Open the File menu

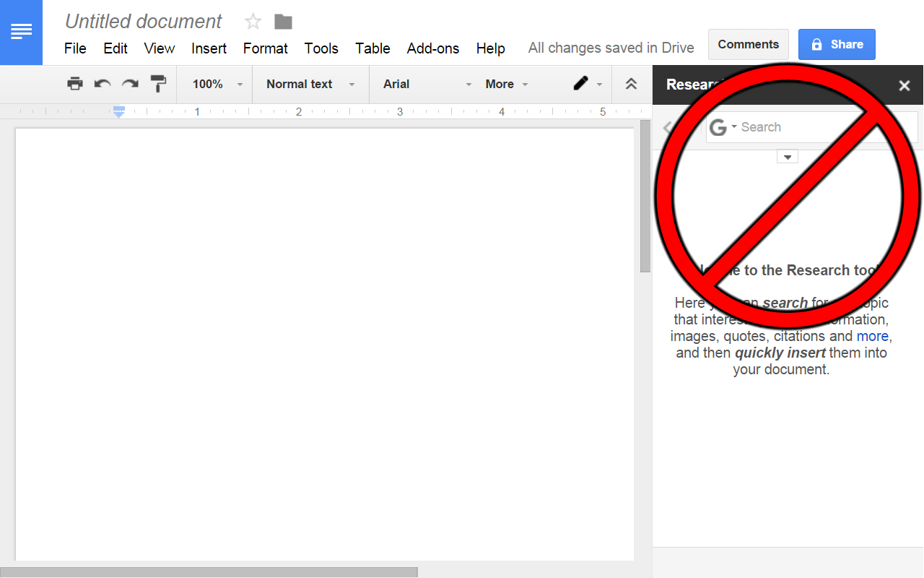(75, 48)
